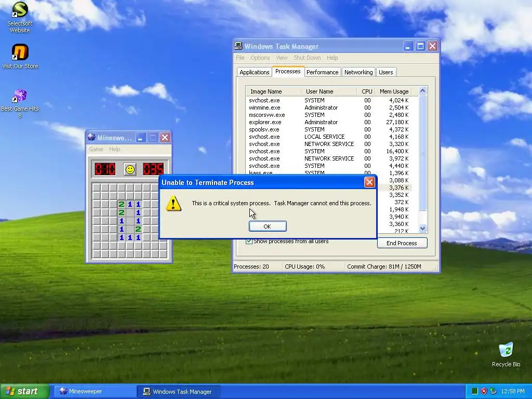Click Commit Charge status bar entry
The height and width of the screenshot is (399, 532).
(x=388, y=267)
